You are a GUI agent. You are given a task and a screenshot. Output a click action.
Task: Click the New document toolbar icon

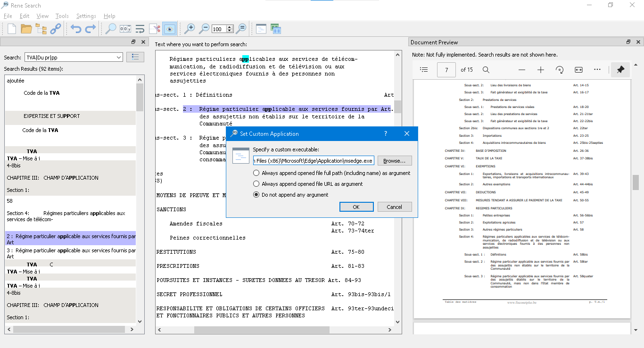12,29
